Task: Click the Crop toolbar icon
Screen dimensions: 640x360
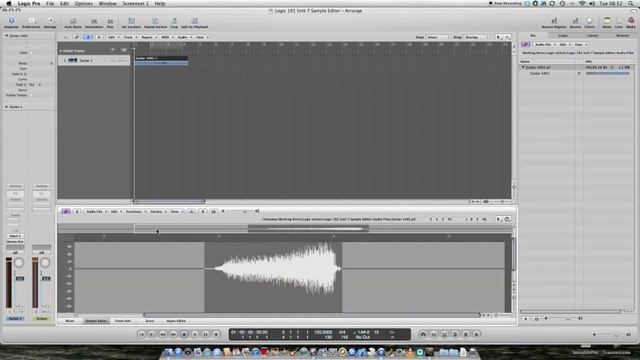Action: pyautogui.click(x=174, y=23)
